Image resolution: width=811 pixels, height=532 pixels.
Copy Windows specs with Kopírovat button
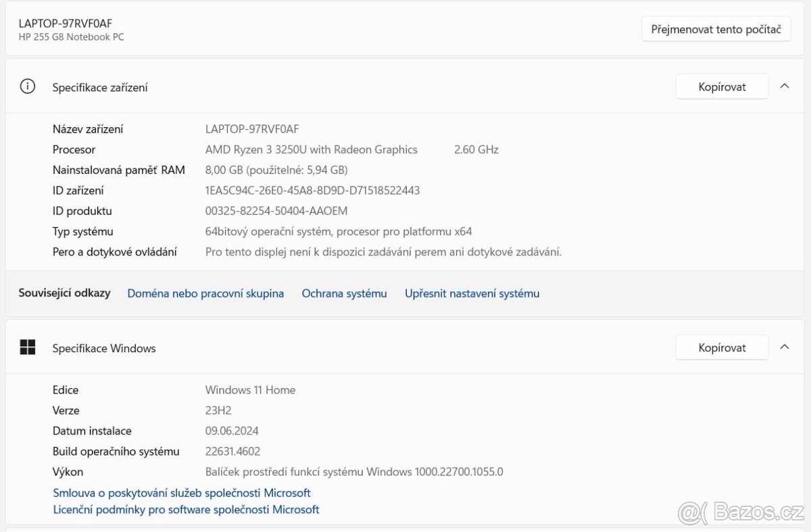point(722,347)
